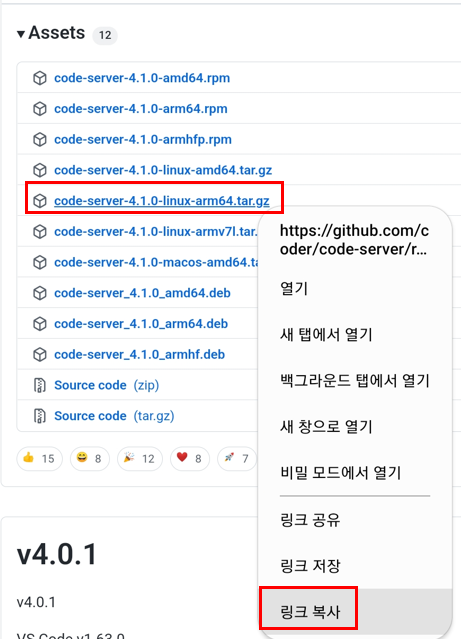Click zip file icon beside Source code (zip)
This screenshot has height=639, width=461.
pyautogui.click(x=40, y=385)
